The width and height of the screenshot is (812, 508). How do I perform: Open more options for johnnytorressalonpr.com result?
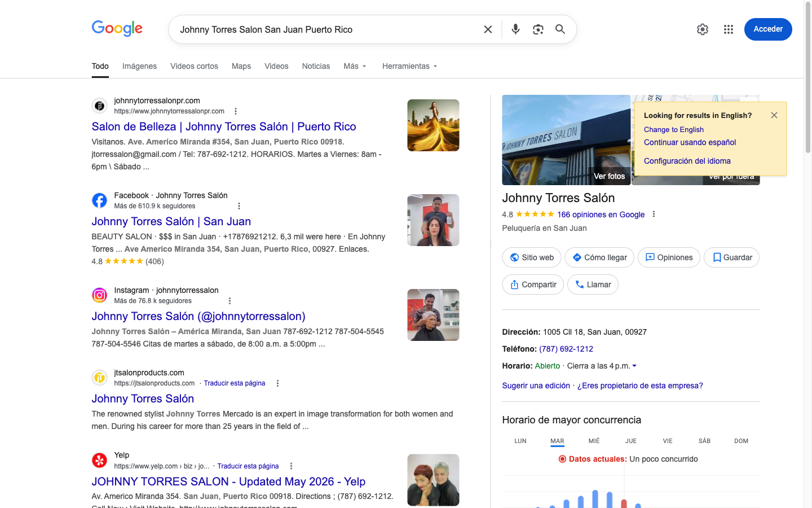(x=236, y=111)
